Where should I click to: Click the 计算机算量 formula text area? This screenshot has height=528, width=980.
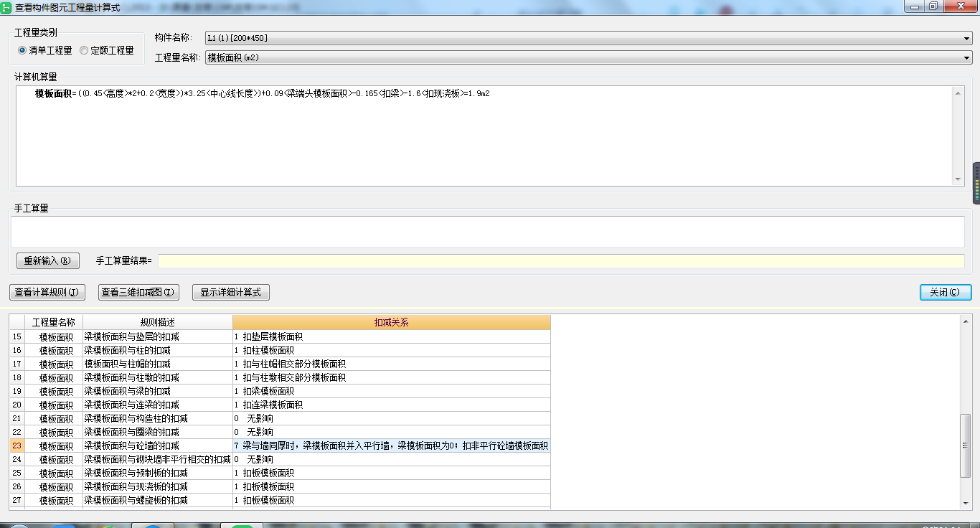point(485,136)
